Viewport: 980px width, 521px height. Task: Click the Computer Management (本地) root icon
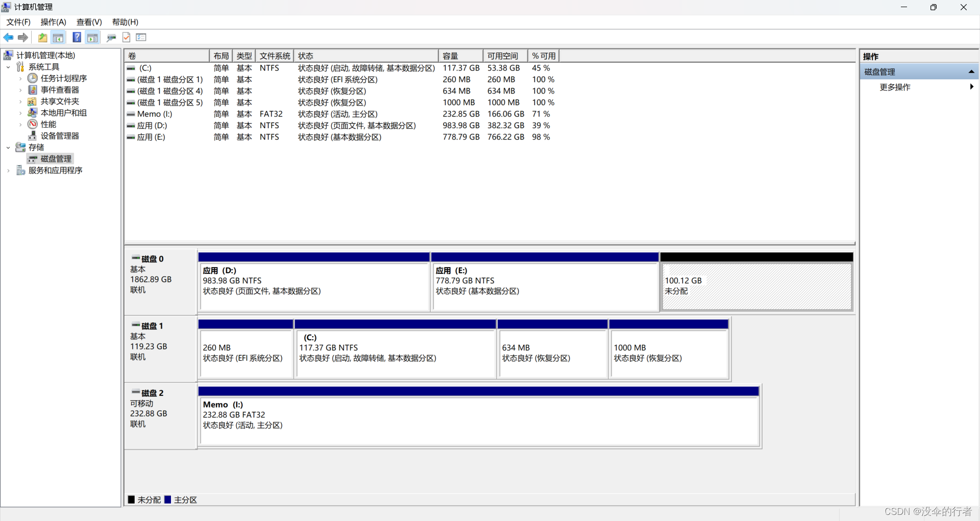pos(8,55)
